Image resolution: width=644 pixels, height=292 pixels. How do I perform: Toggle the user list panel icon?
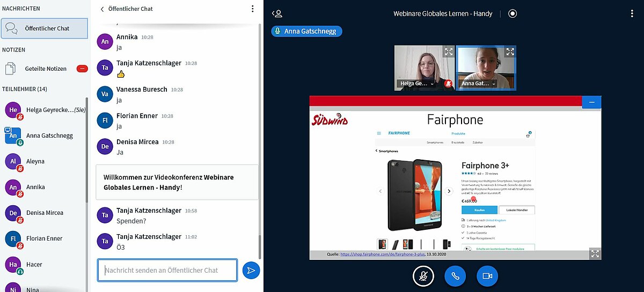coord(277,13)
